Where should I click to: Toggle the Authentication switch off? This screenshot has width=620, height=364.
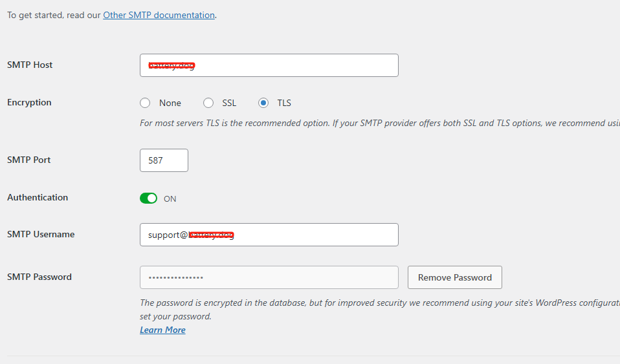(148, 198)
